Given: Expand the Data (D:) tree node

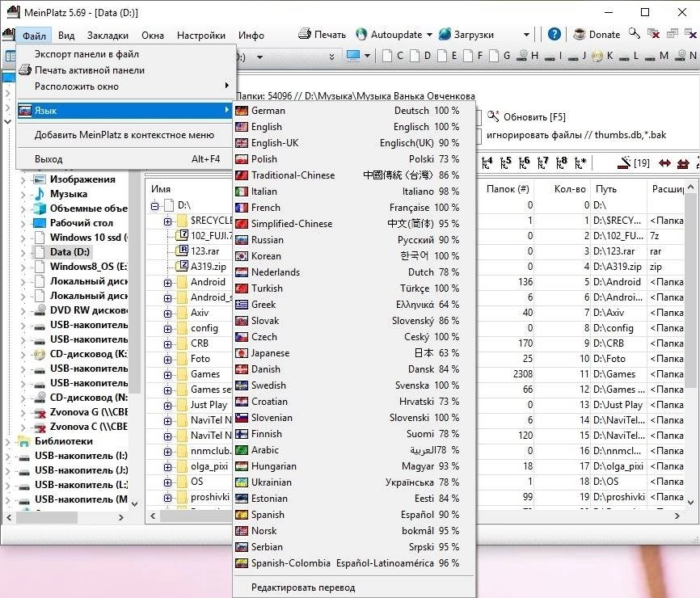Looking at the screenshot, I should point(23,253).
